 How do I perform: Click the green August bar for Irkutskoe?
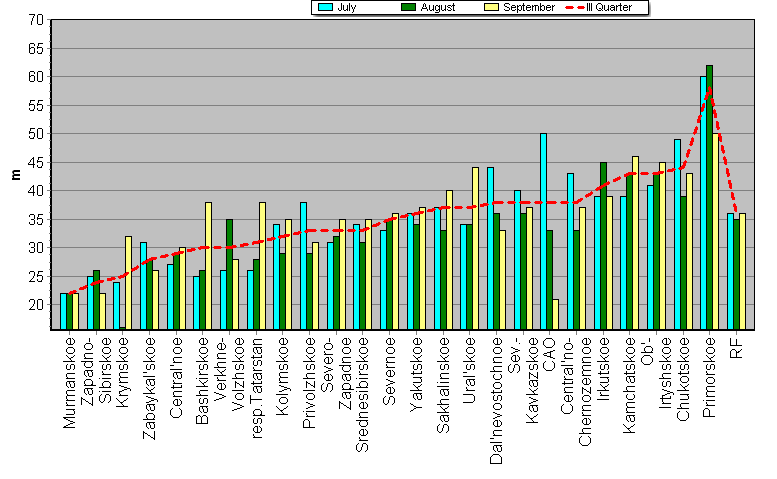tap(604, 246)
